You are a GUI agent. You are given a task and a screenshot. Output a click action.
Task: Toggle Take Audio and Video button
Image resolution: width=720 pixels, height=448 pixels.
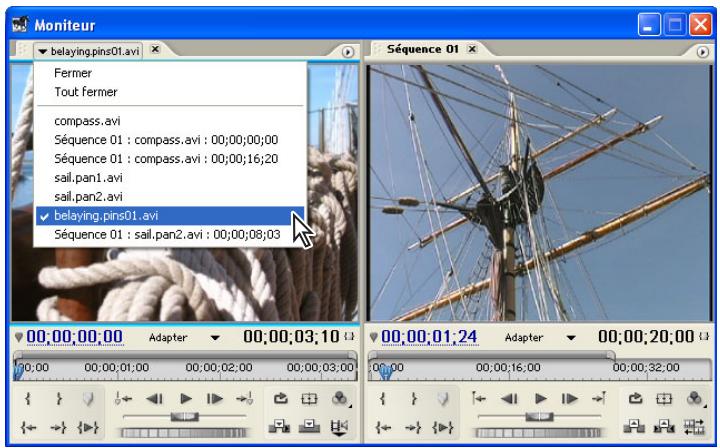coord(339,427)
